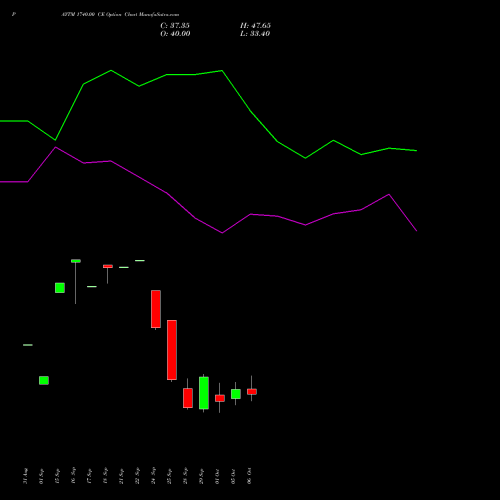Click the purple line's first peak
The image size is (500, 500).
click(x=56, y=147)
